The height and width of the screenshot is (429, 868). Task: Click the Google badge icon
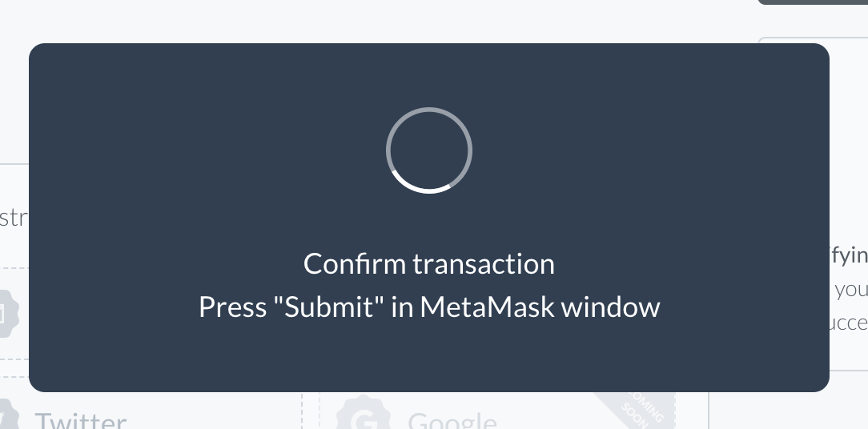(x=364, y=414)
